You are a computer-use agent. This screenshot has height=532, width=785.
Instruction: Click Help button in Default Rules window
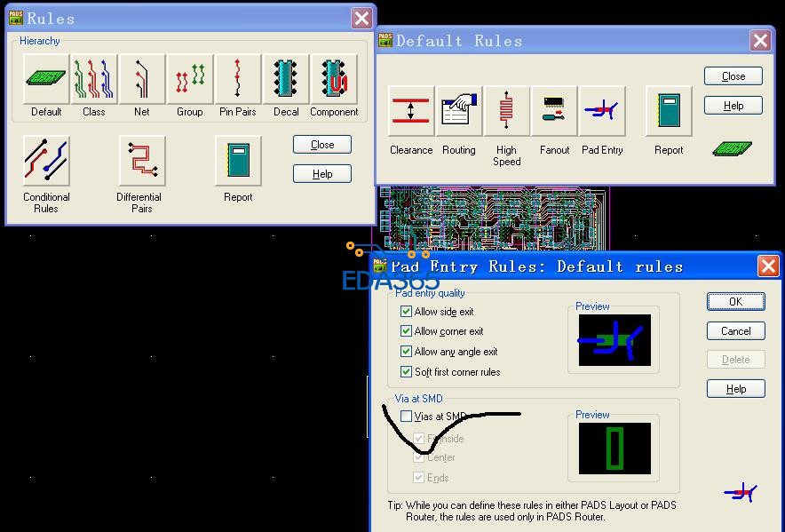(733, 106)
